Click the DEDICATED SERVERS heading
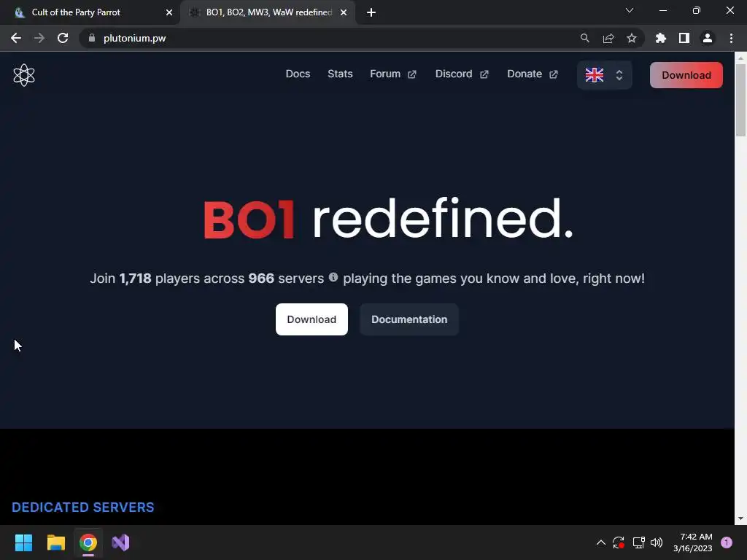The image size is (747, 560). tap(83, 507)
